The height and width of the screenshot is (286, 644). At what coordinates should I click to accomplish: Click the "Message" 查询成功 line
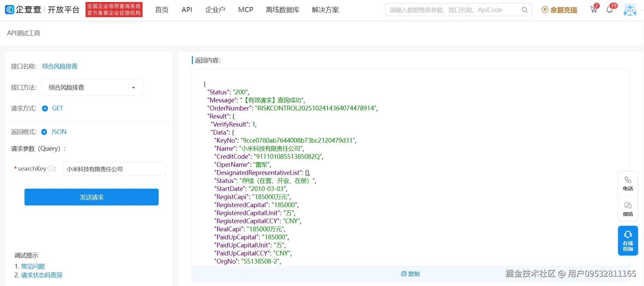point(256,100)
